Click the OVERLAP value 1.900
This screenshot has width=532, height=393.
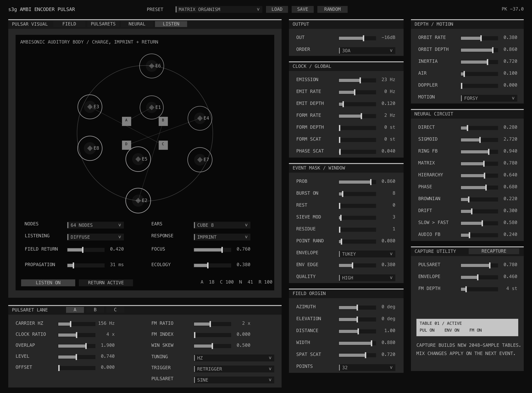click(108, 345)
